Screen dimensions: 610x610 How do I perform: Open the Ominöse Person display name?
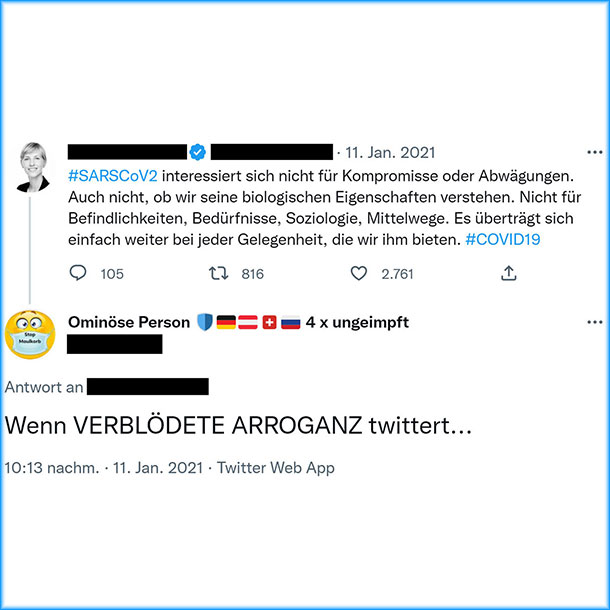pos(129,322)
